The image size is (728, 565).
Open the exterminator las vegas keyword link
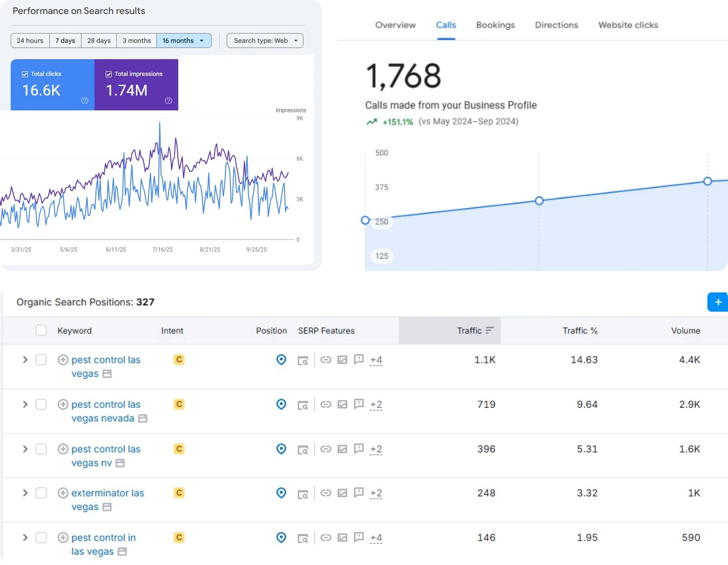pyautogui.click(x=108, y=500)
